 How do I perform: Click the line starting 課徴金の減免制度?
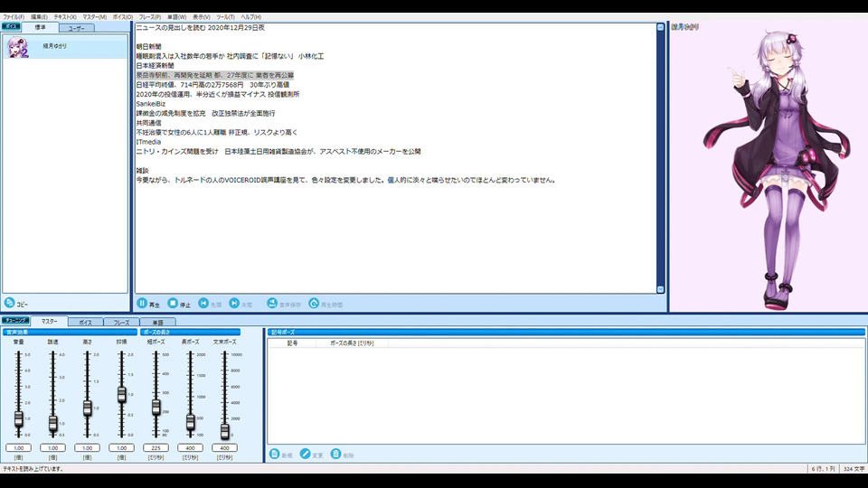[x=206, y=114]
